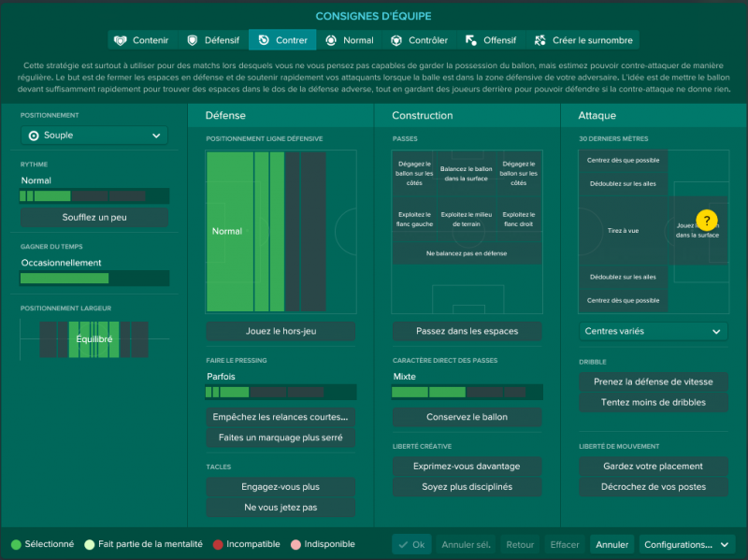Screen dimensions: 748x560
Task: Click the Créer le surnombre icon
Action: click(x=540, y=40)
